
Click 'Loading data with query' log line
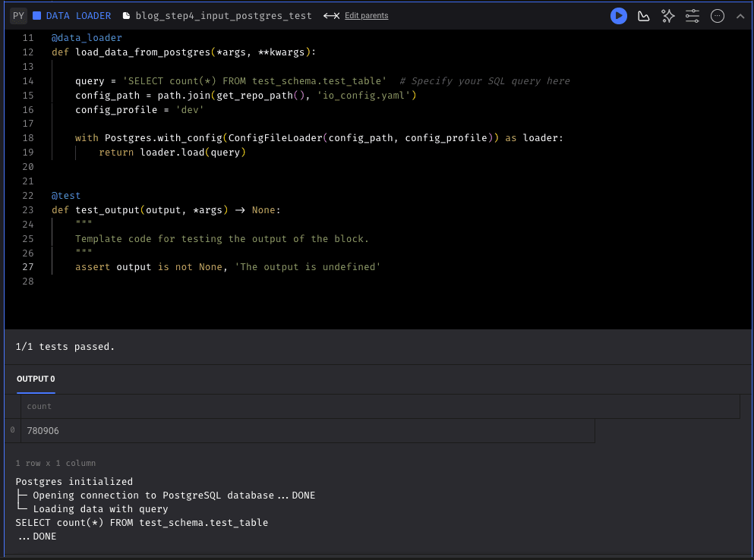(100, 509)
